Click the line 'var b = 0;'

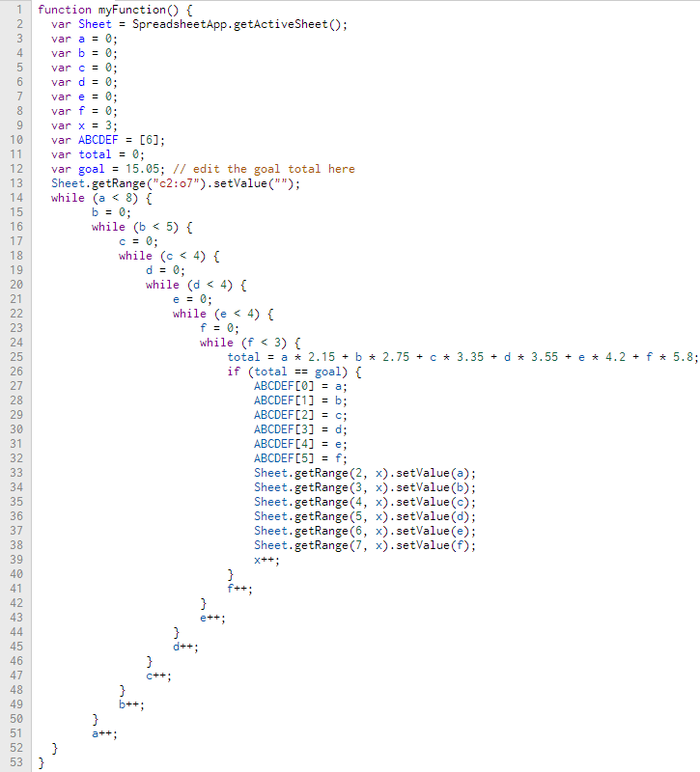[84, 53]
